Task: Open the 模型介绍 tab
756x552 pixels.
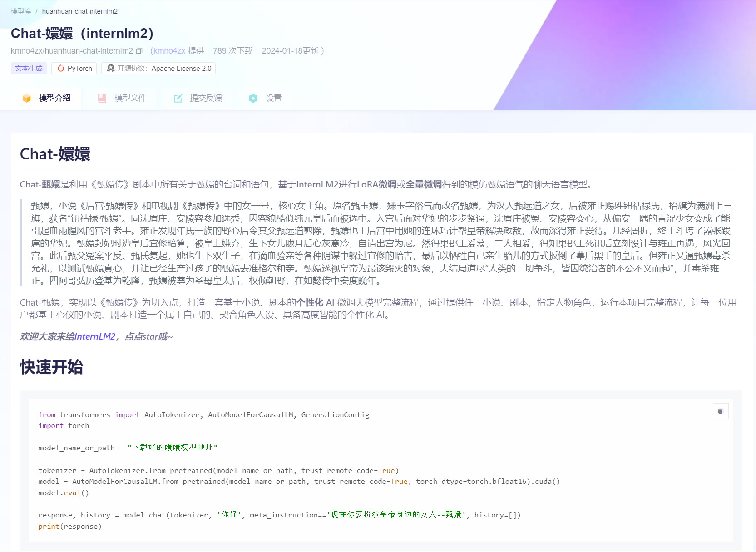Action: point(46,98)
